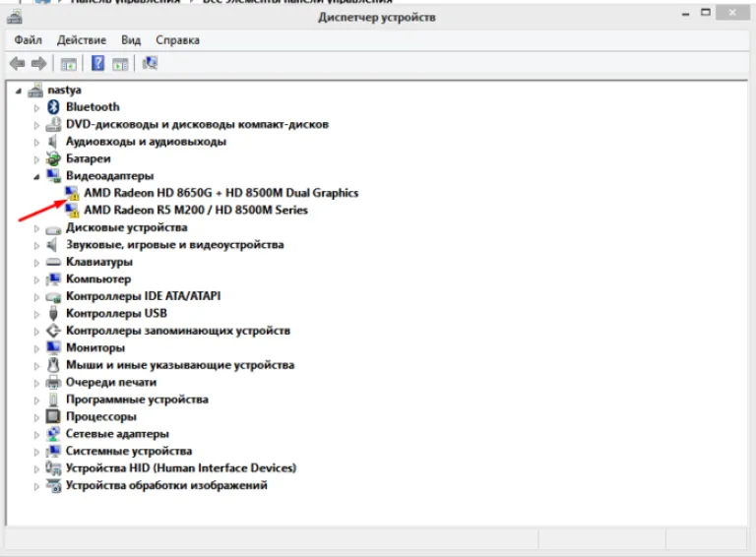The height and width of the screenshot is (557, 756).
Task: Select Устройства HID (Human Interface Devices) label
Action: 181,467
